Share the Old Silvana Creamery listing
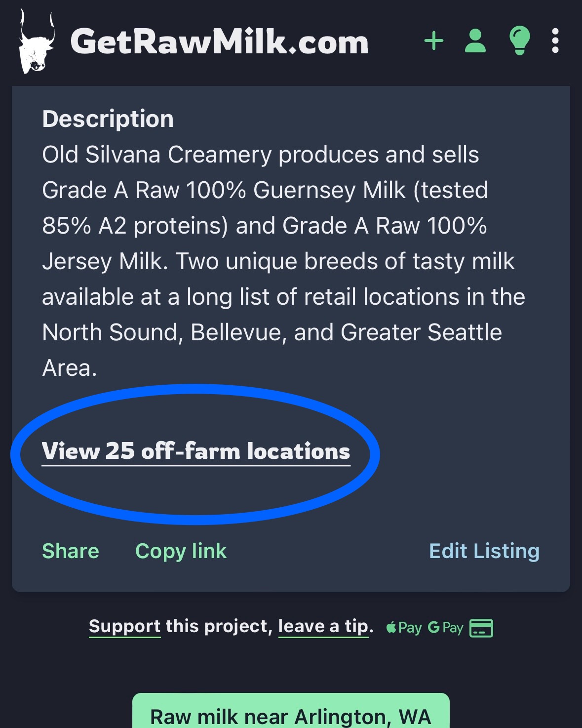This screenshot has width=582, height=728. click(70, 551)
